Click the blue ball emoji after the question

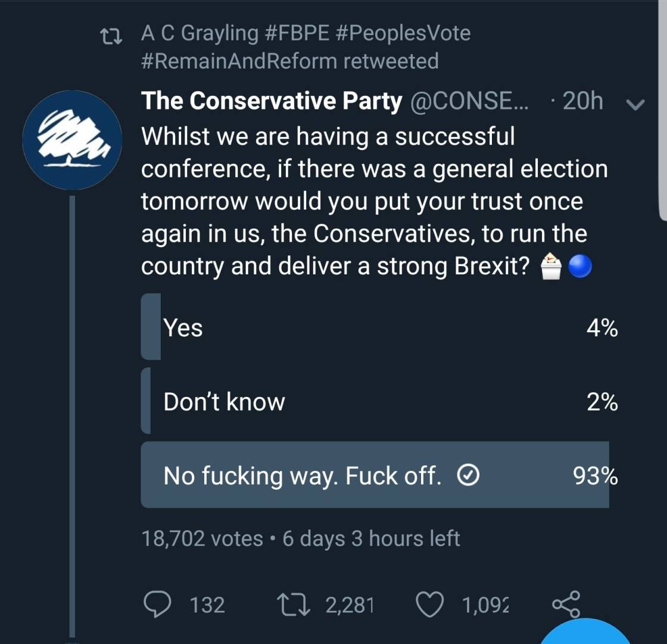pos(582,266)
